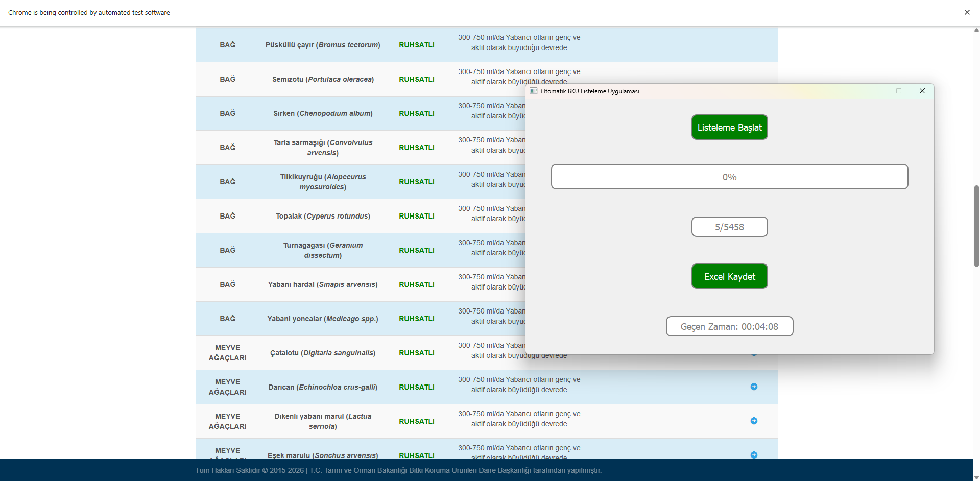
Task: Click the page scrollbar down arrow
Action: click(976, 477)
